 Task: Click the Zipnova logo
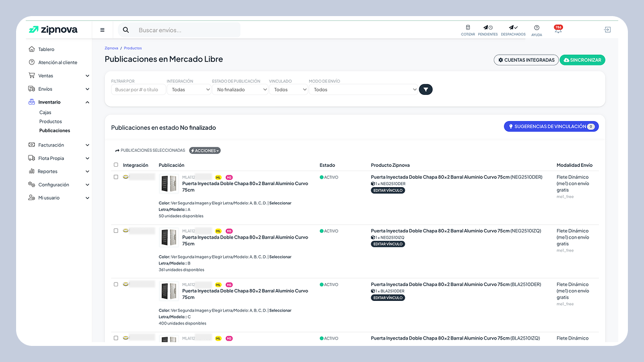[53, 30]
